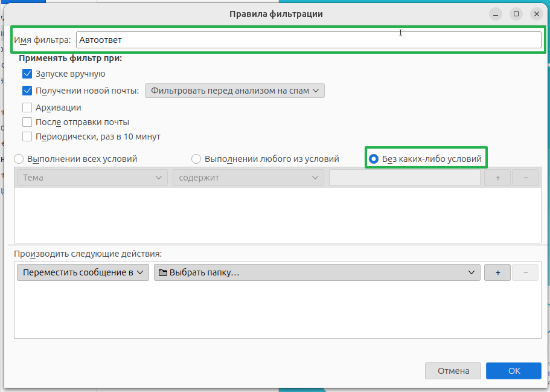Enable the После отправки почты checkbox
Image resolution: width=550 pixels, height=392 pixels.
click(27, 122)
